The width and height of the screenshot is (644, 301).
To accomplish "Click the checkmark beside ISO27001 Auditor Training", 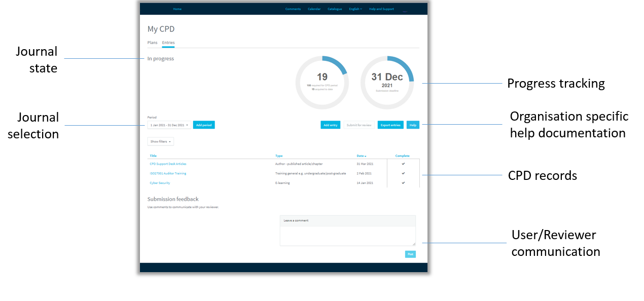I will (403, 173).
